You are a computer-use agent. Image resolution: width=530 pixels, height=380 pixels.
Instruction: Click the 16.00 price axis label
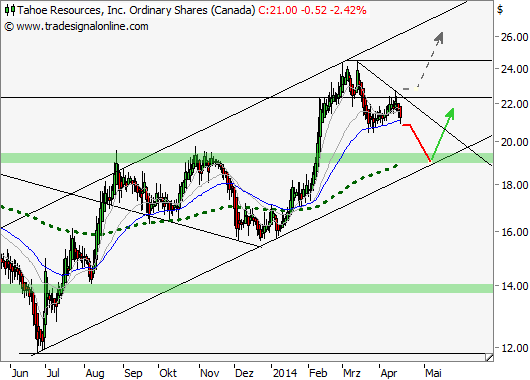click(x=514, y=232)
